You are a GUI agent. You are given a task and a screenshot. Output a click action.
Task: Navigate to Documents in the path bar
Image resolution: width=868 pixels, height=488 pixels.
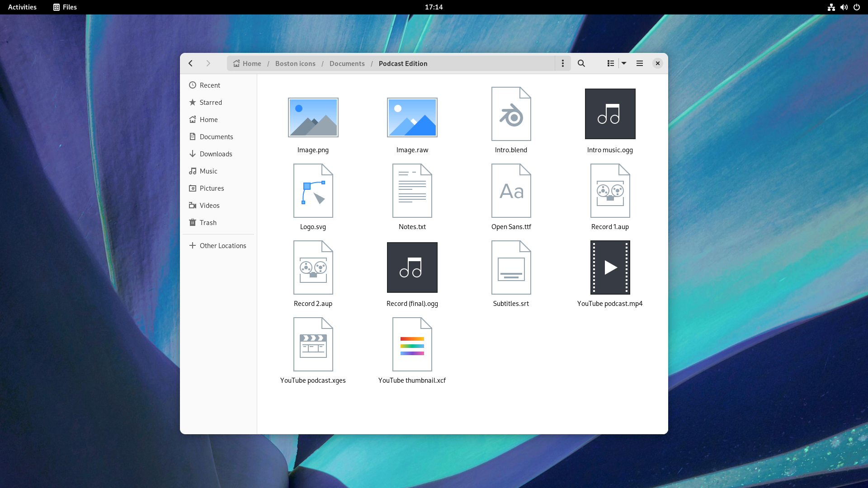click(x=347, y=64)
